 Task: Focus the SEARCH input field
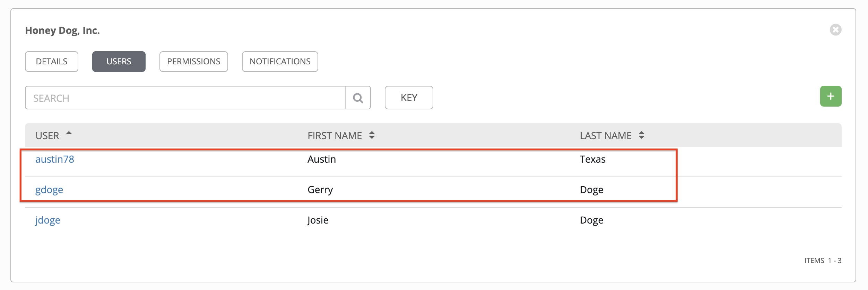[x=185, y=98]
